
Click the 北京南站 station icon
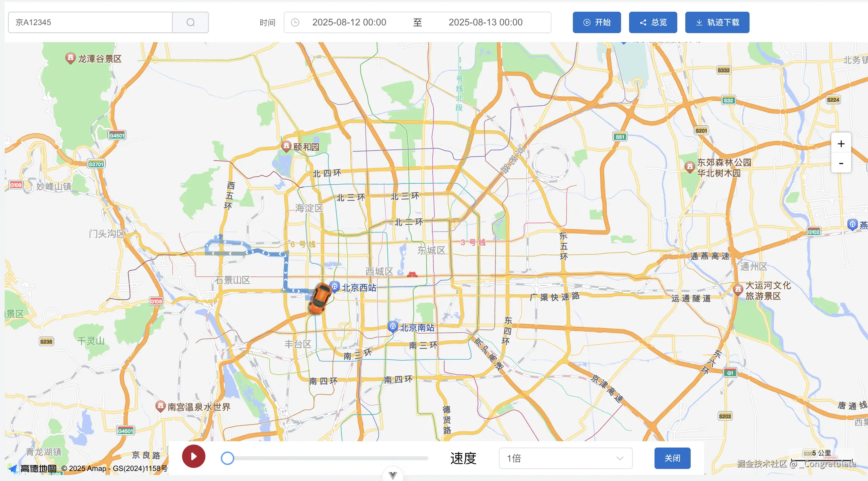pos(393,326)
